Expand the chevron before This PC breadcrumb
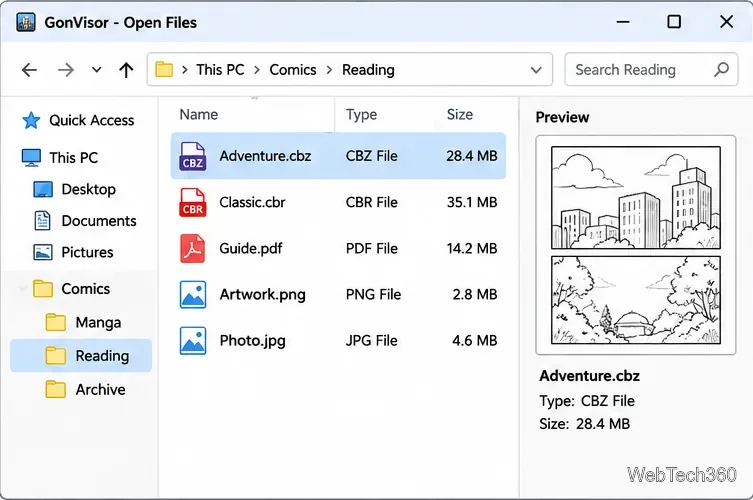 click(x=185, y=70)
